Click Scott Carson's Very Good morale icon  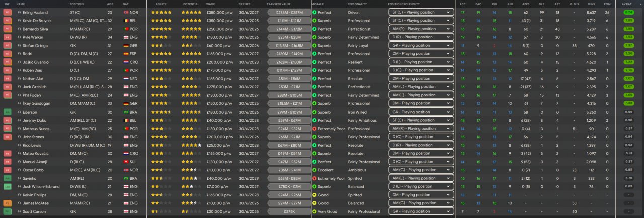[314, 212]
